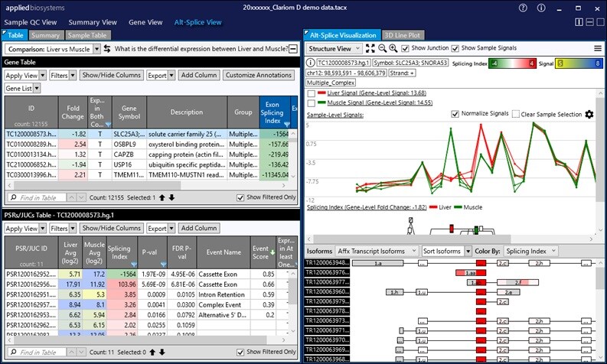Open sample signal settings gear icon
The width and height of the screenshot is (607, 364).
[x=589, y=114]
